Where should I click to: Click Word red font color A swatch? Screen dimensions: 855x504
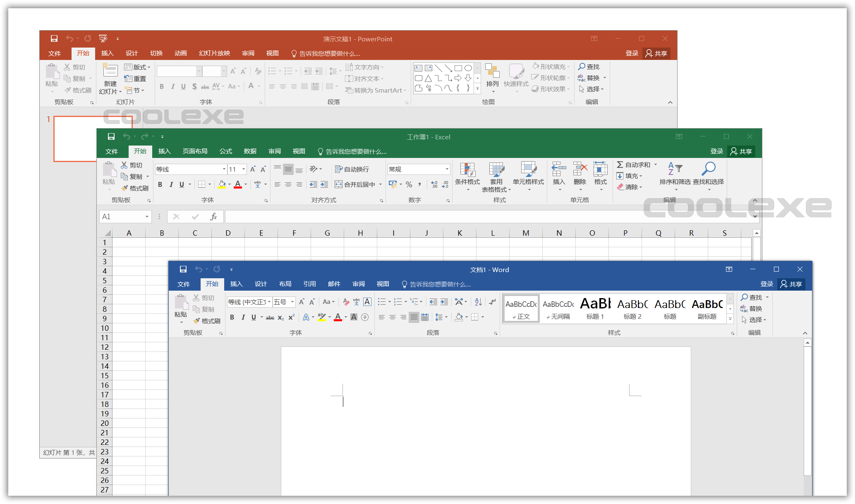(338, 317)
